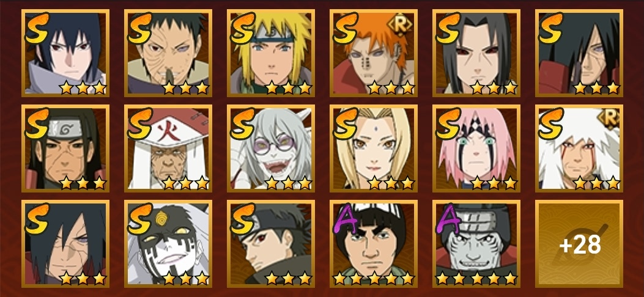This screenshot has height=297, width=644.
Task: Open the Itachi card with red eyes
Action: point(476,53)
